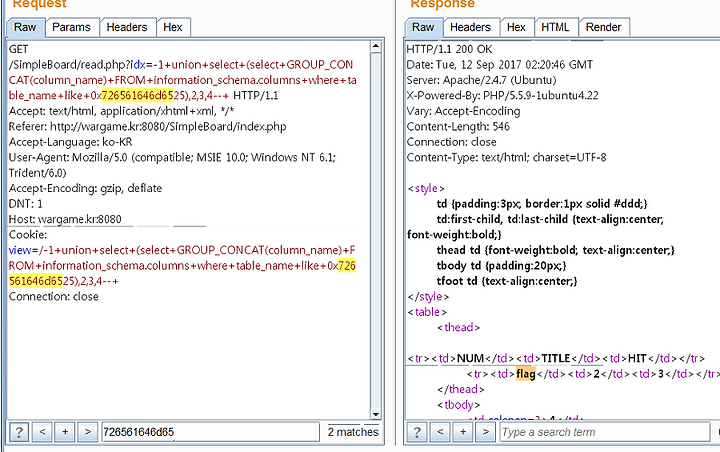Click 'tfoot td {text-align:center;}' CSS line
This screenshot has height=452, width=720.
pyautogui.click(x=507, y=281)
